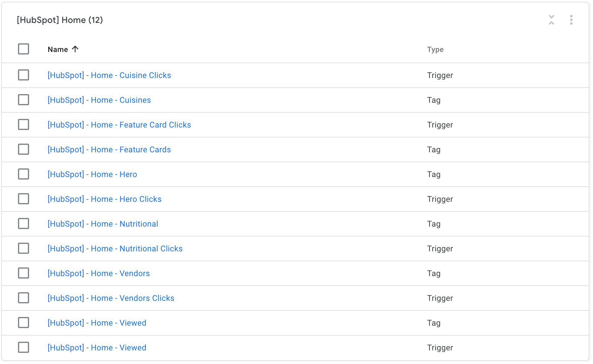The height and width of the screenshot is (364, 593).
Task: Click the Home - Nutritional tag link
Action: pyautogui.click(x=103, y=224)
